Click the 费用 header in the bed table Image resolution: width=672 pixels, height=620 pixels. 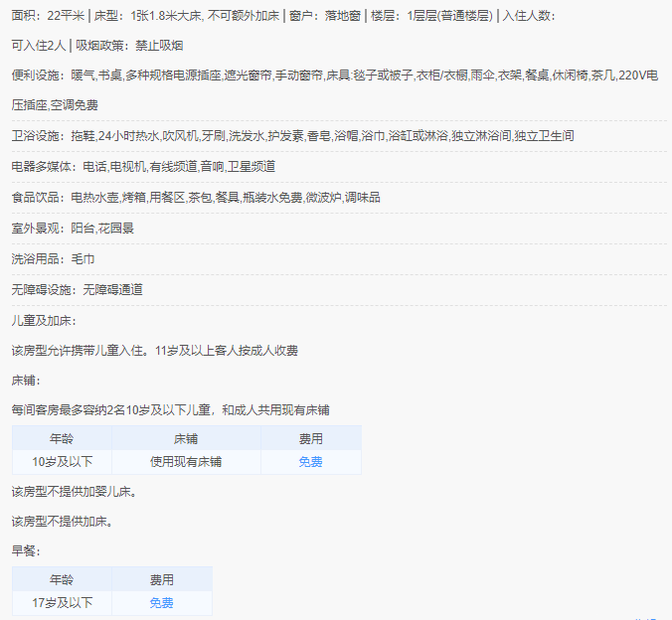311,439
